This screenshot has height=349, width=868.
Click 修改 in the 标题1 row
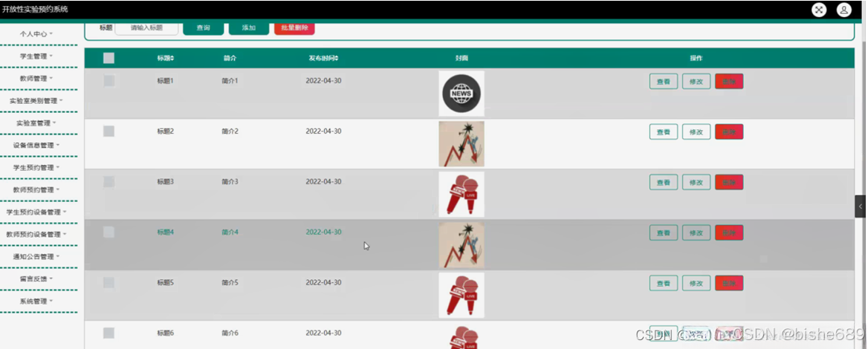[696, 81]
